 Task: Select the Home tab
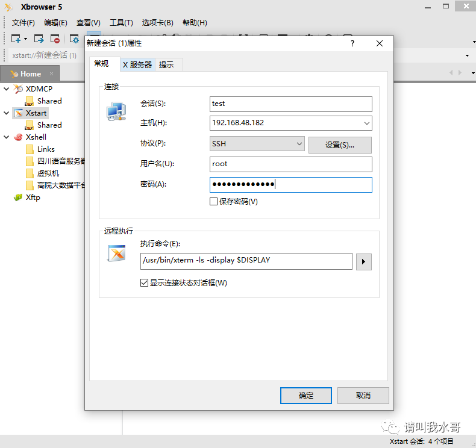point(31,73)
